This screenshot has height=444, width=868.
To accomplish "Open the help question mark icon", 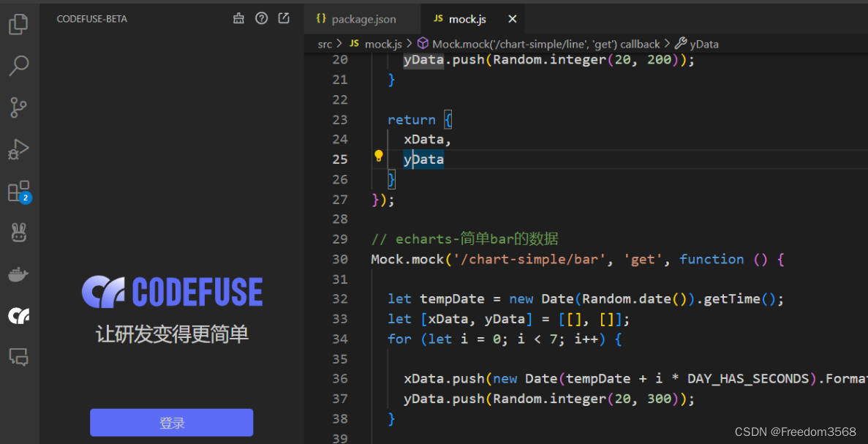I will (261, 19).
